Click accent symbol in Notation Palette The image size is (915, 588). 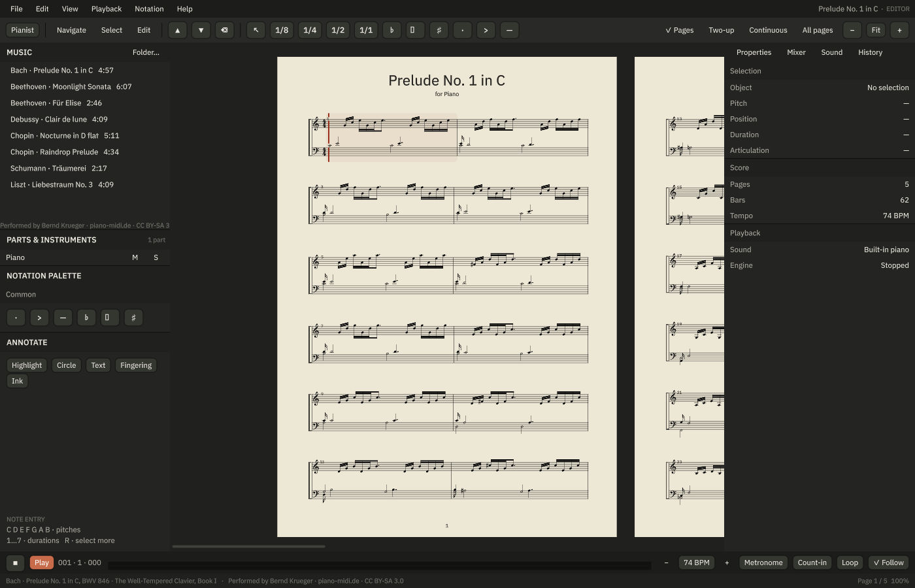coord(39,318)
